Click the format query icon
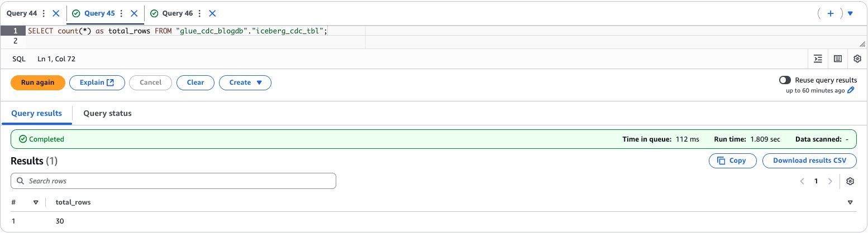 coord(818,59)
